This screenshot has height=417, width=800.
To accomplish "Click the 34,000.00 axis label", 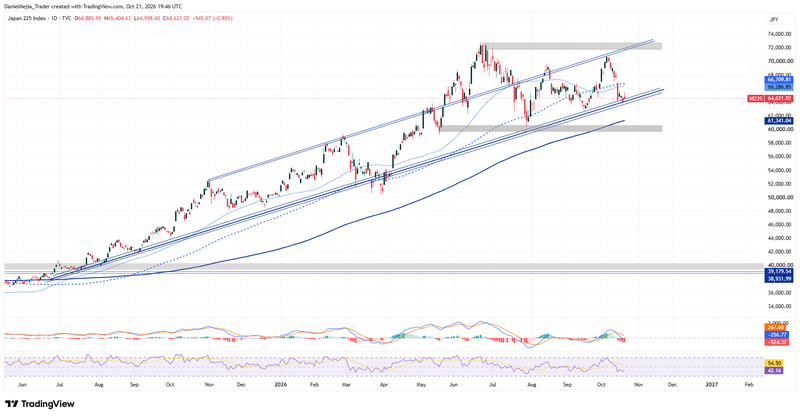I will tap(779, 306).
